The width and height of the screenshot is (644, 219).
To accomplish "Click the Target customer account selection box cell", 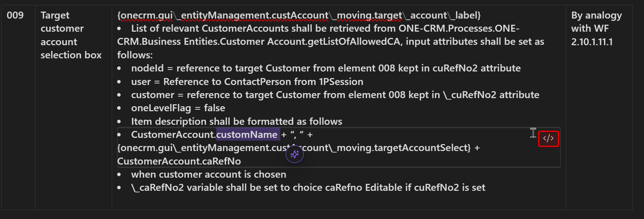I will click(x=71, y=35).
